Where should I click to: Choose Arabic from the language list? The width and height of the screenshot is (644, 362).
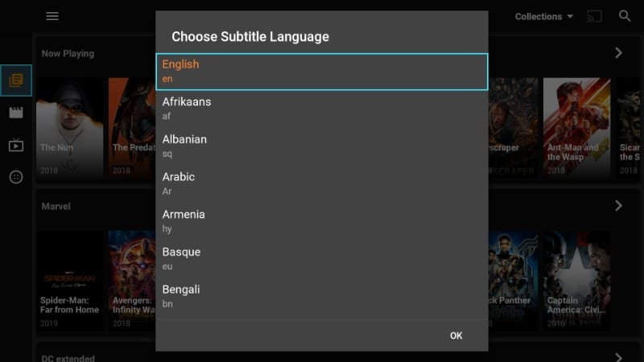tap(322, 184)
